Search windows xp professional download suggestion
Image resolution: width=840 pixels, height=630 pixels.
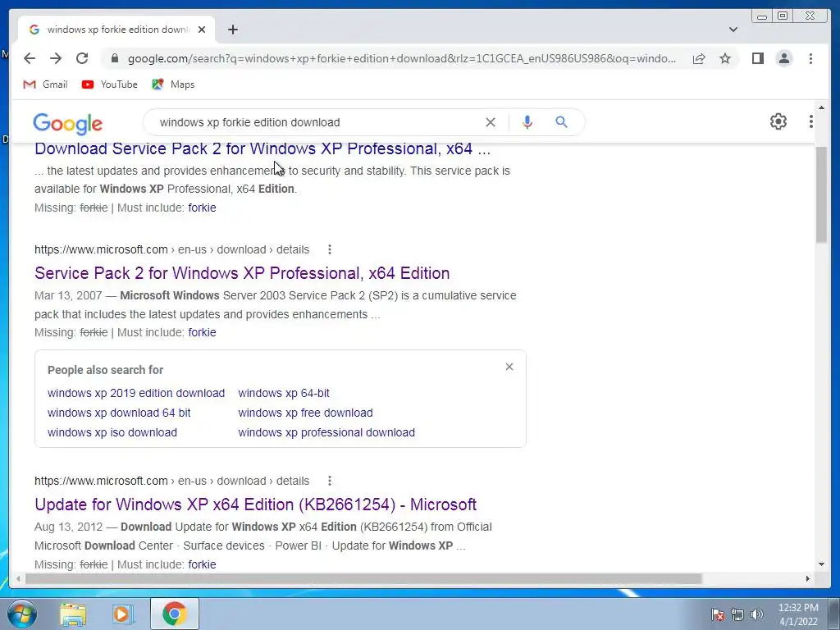click(x=326, y=433)
